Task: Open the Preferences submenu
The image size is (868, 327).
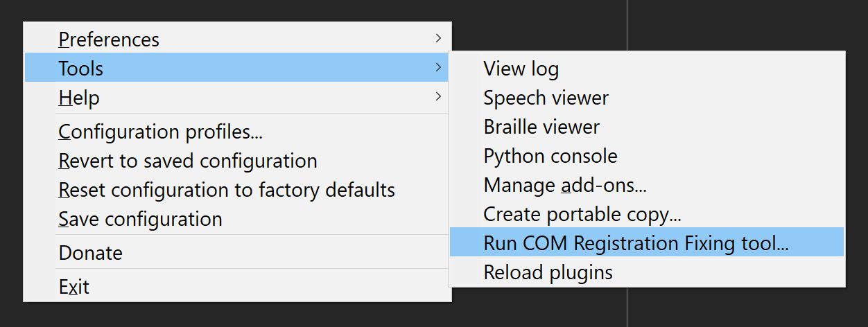Action: pyautogui.click(x=109, y=39)
